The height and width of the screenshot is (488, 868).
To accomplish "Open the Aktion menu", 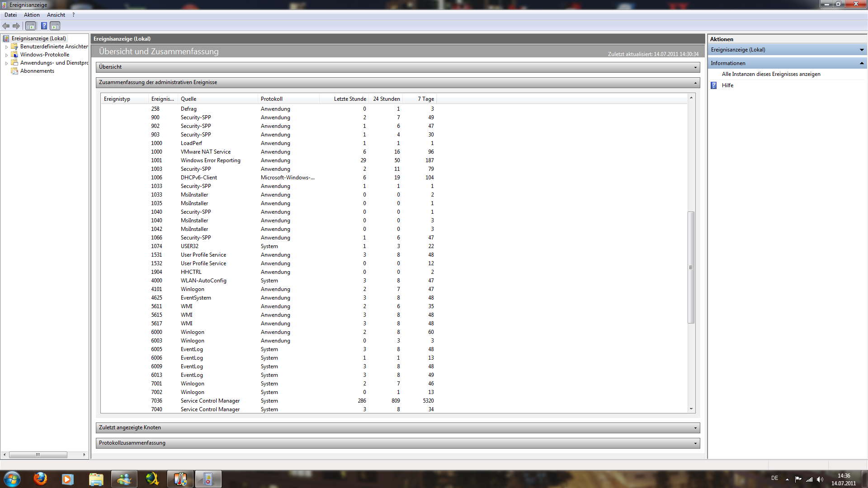I will (32, 15).
